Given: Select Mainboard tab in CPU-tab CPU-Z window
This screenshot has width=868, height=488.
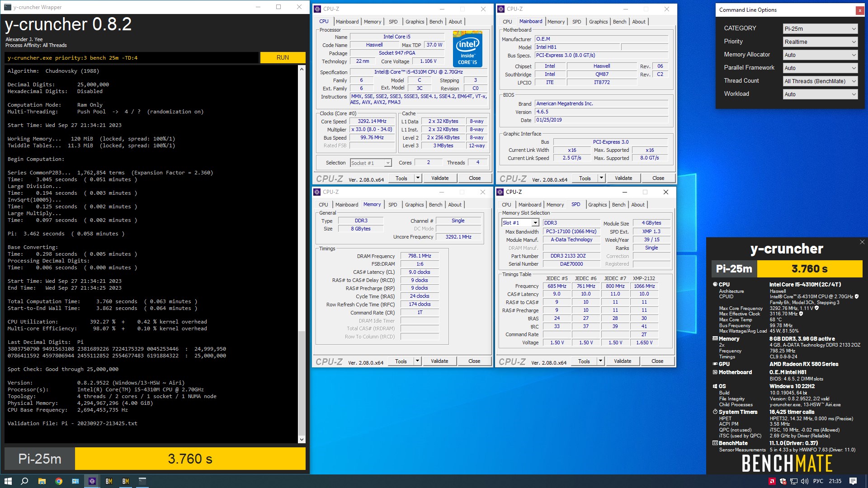Looking at the screenshot, I should [x=347, y=22].
